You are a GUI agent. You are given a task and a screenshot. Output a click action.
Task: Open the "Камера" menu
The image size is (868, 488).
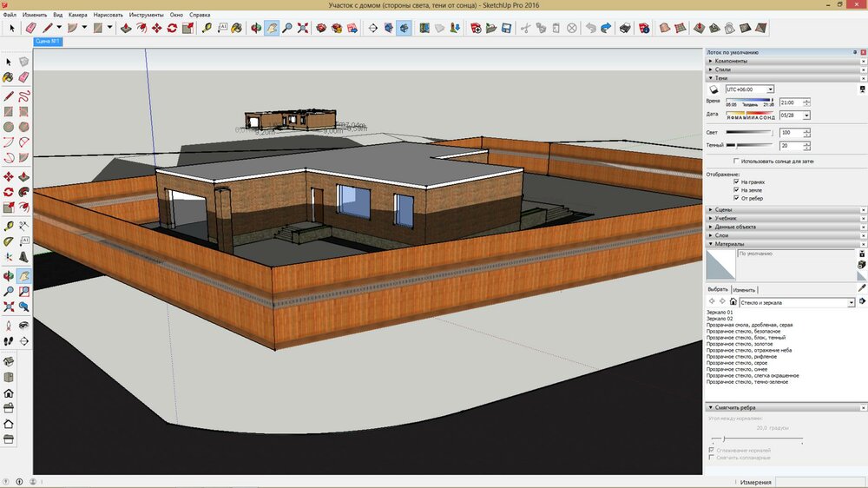point(77,15)
